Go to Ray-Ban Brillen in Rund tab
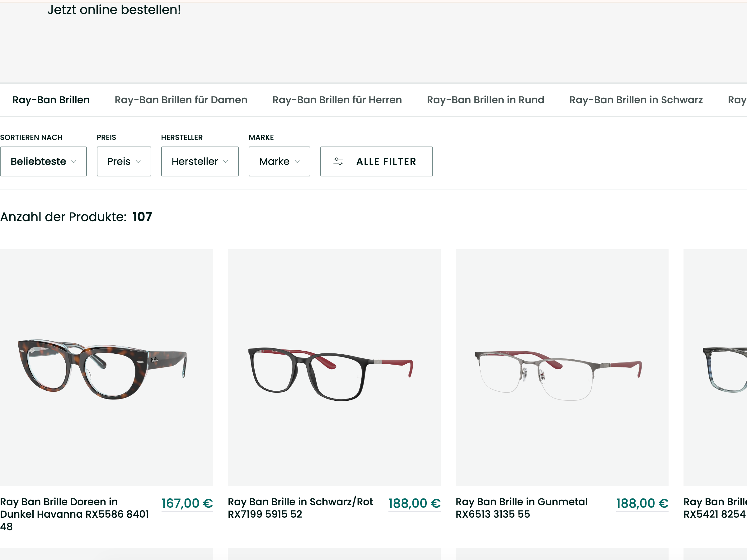This screenshot has height=560, width=747. coord(486,100)
